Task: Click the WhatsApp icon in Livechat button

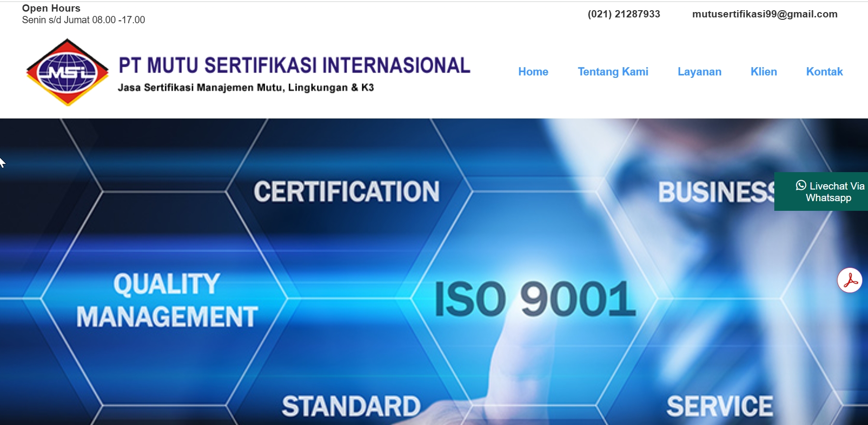Action: coord(801,185)
